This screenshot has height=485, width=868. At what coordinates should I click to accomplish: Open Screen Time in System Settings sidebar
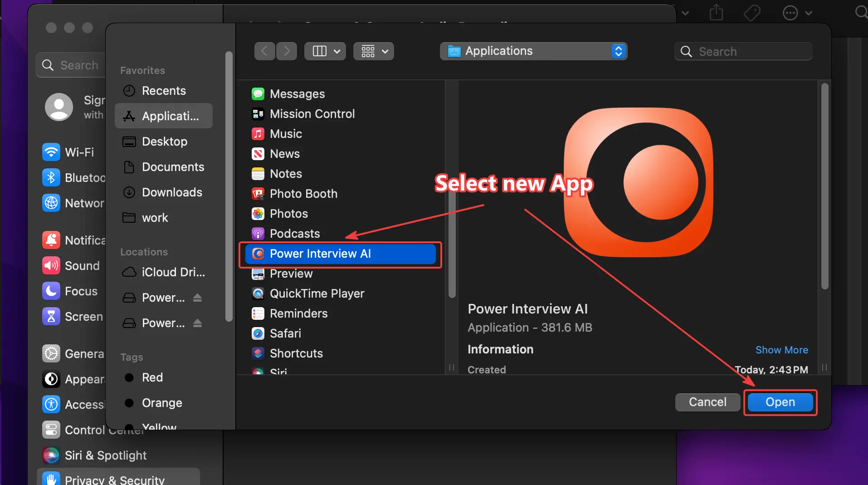(73, 316)
